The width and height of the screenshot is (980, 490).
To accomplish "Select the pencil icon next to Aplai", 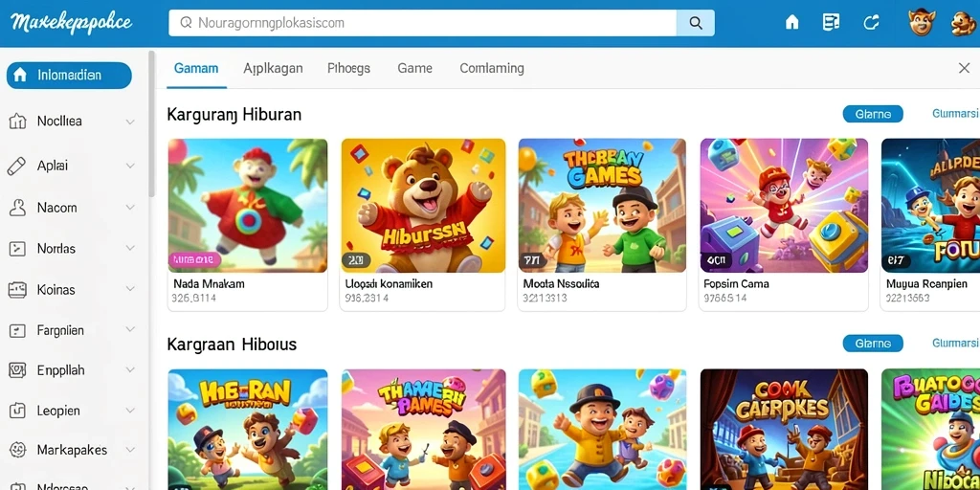I will (x=17, y=166).
